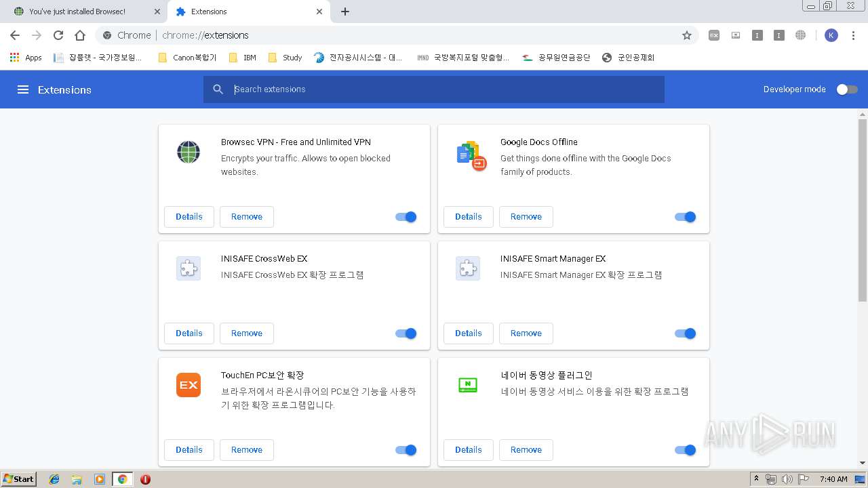Open the 군인공제회 bookmark
This screenshot has width=868, height=488.
click(628, 58)
